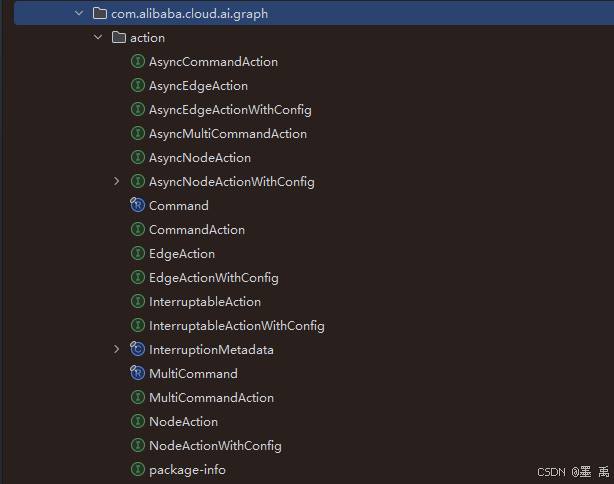Screen dimensions: 614x484
Task: Open the AsyncEdgeAction file
Action: tap(199, 86)
